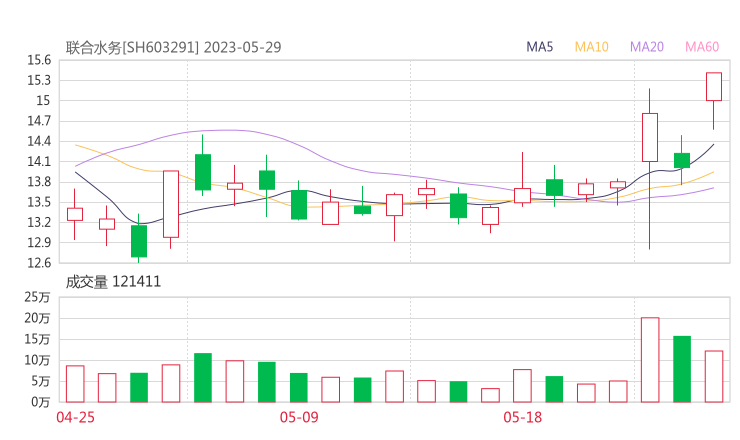Click the 15万 volume axis label
This screenshot has height=440, width=740.
(37, 339)
